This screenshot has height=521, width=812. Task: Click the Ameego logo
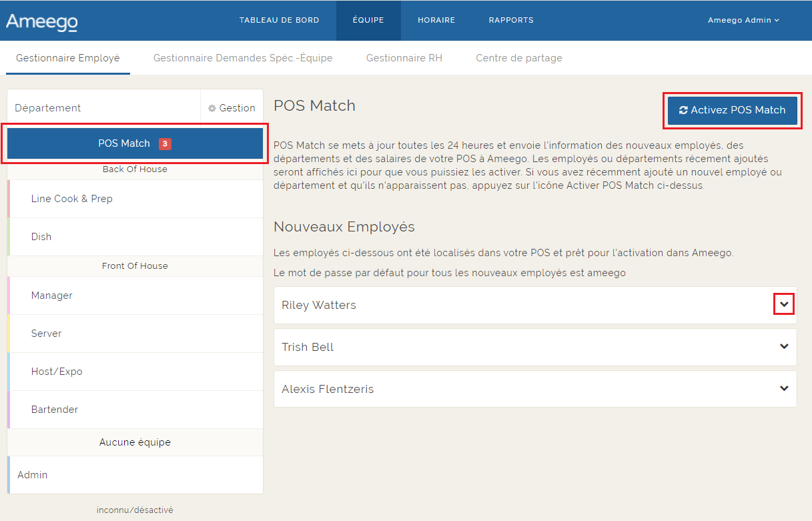(x=41, y=21)
